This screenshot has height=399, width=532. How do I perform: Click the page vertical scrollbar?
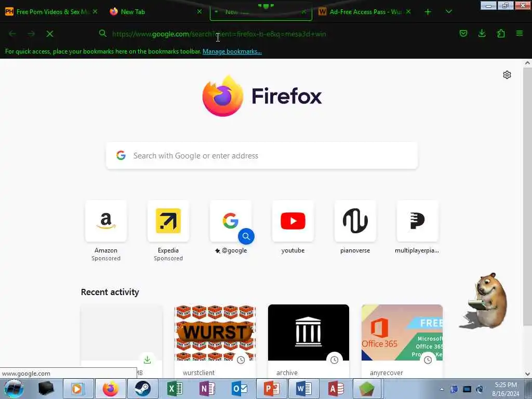[x=527, y=197]
